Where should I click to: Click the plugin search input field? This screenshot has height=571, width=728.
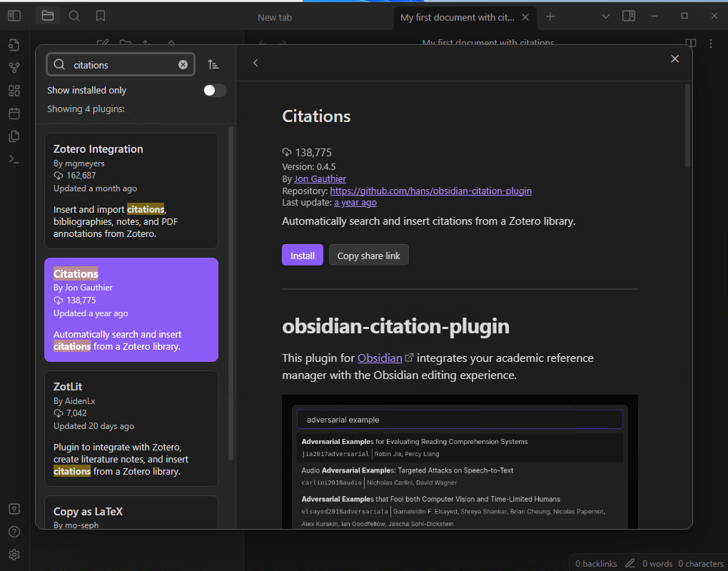(120, 64)
